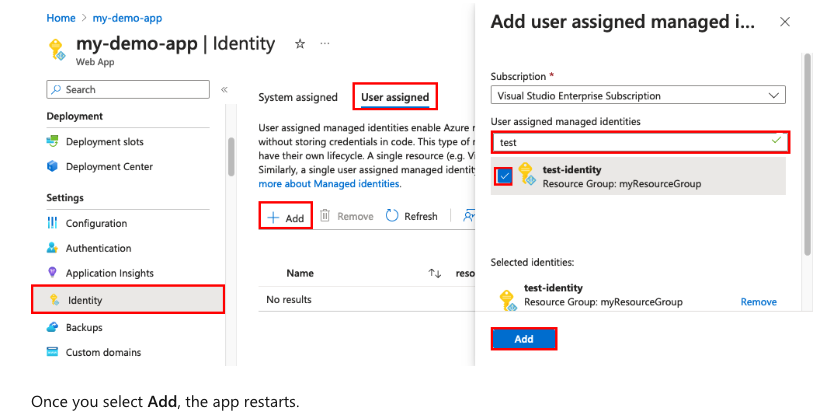Click the identities search field with 'test'
This screenshot has width=825, height=420.
640,142
